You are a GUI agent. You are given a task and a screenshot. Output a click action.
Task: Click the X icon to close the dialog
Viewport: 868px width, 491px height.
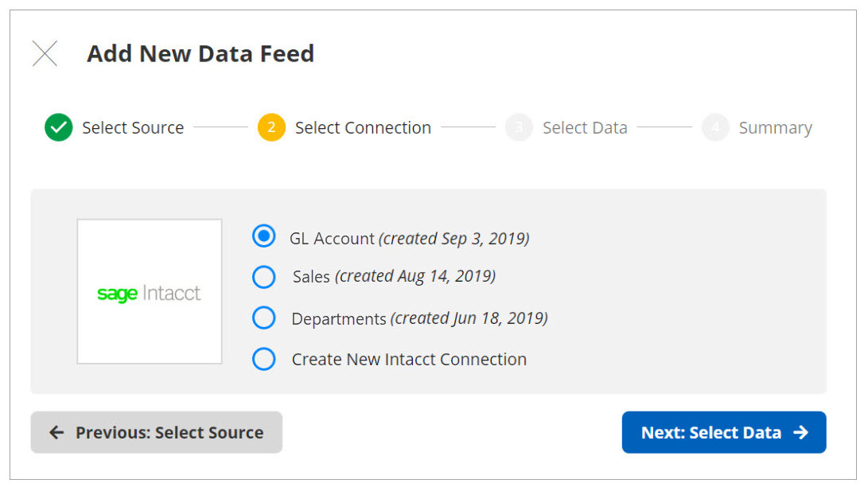pos(45,53)
